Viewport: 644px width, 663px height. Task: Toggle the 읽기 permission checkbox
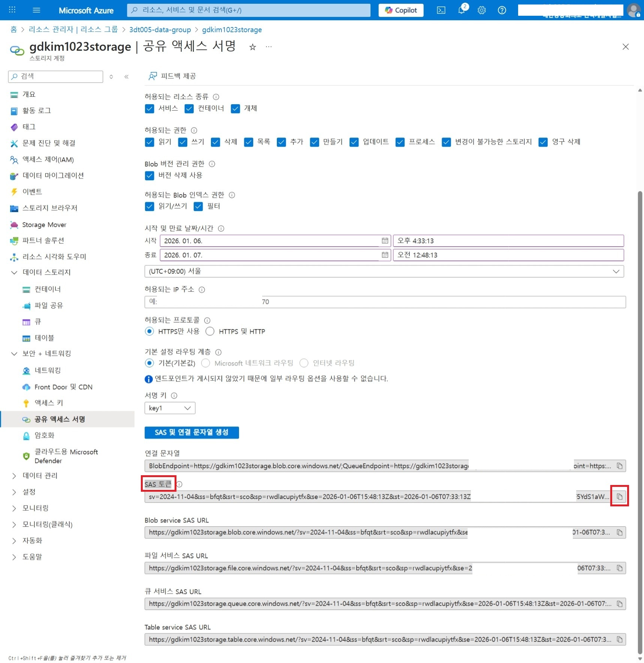point(149,142)
